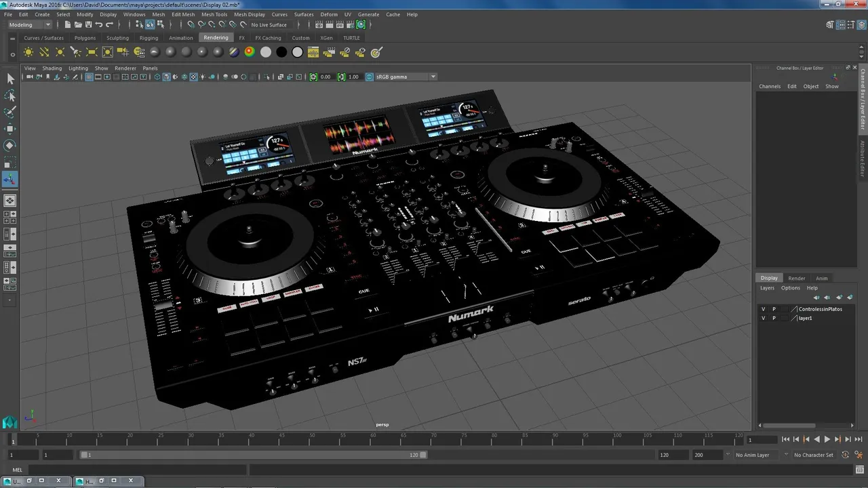The width and height of the screenshot is (868, 488).
Task: Click the Undo arrow icon
Action: 99,25
